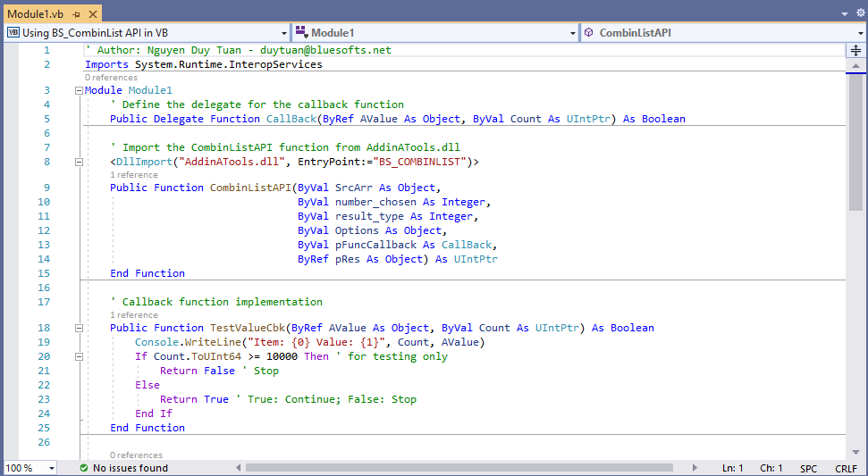This screenshot has height=476, width=868.
Task: Click the 'Ch: 1' status indicator
Action: 771,468
